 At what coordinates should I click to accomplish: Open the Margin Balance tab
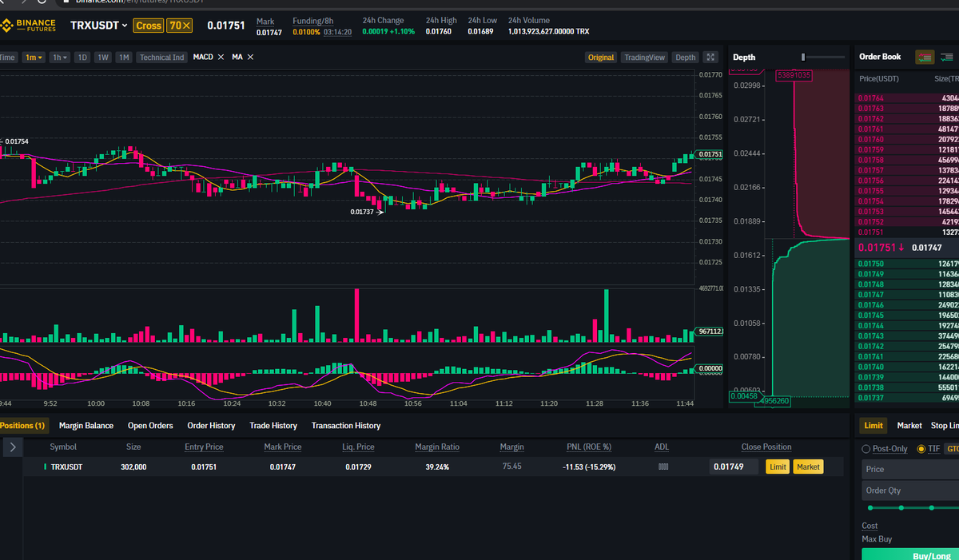[86, 426]
